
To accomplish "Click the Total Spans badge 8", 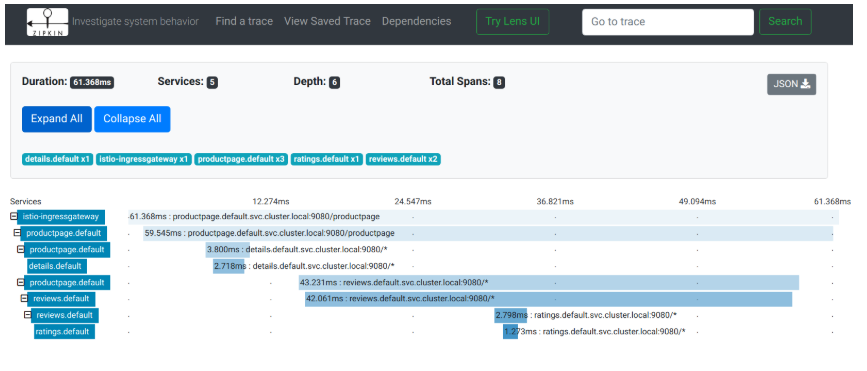I will (499, 82).
